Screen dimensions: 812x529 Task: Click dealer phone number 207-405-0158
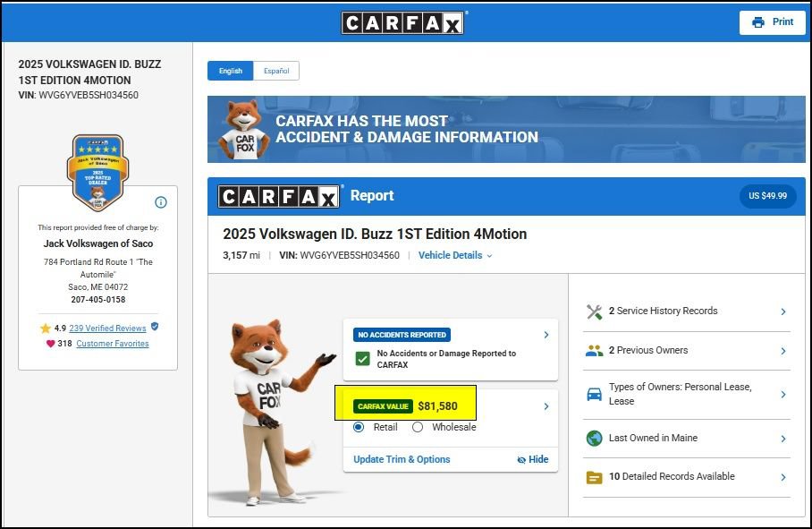coord(97,300)
